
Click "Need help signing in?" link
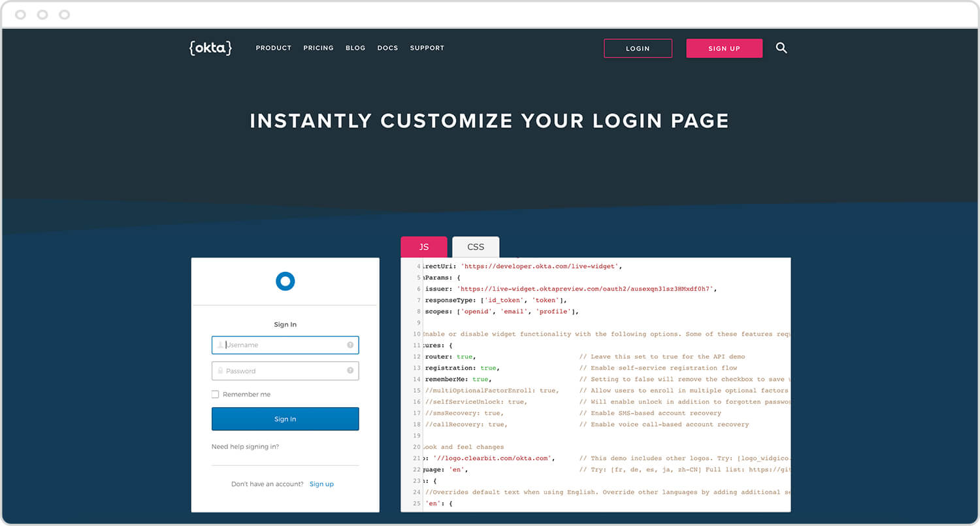[245, 447]
